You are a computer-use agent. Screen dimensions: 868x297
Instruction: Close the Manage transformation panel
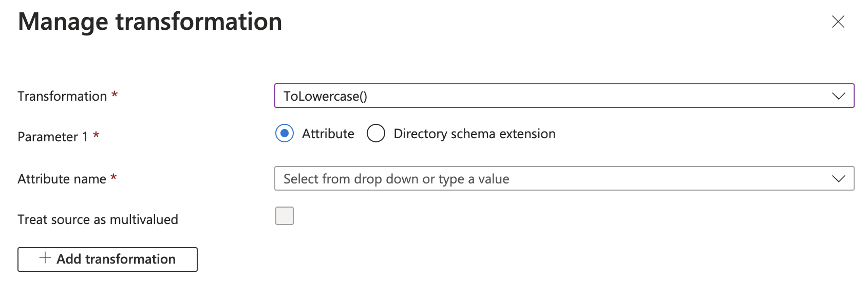pyautogui.click(x=838, y=22)
